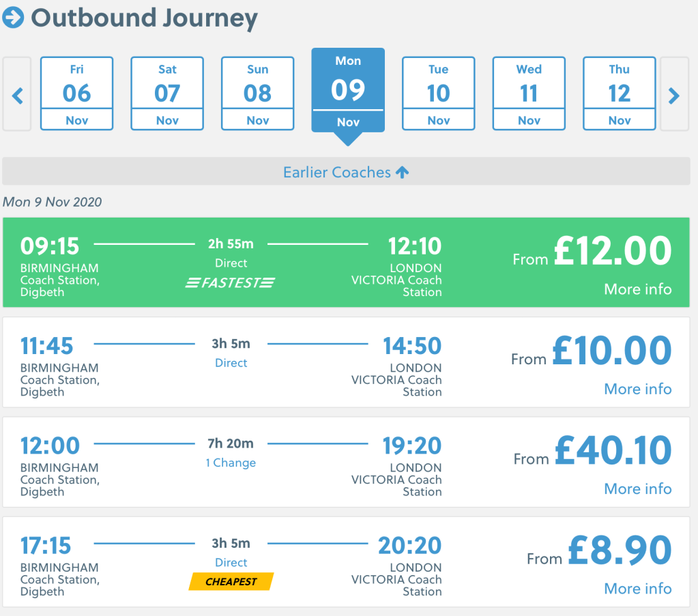Switch to Tue 10 Nov date
This screenshot has width=698, height=616.
pyautogui.click(x=438, y=93)
